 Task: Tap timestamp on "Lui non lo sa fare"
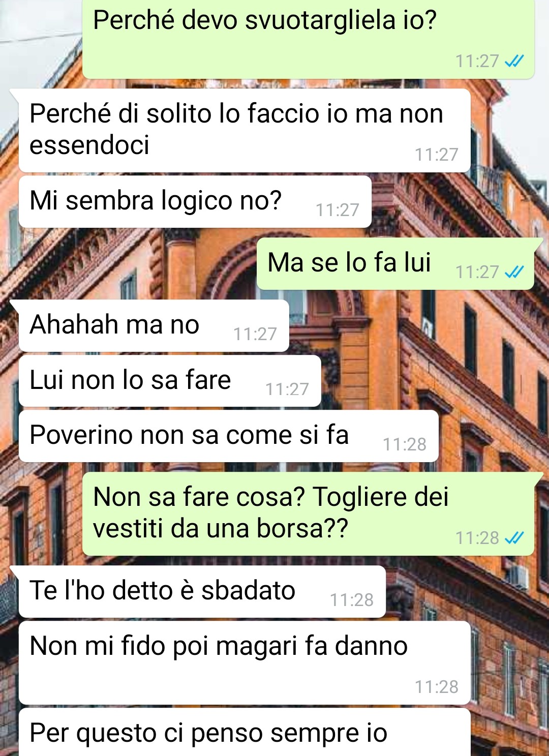(x=287, y=389)
